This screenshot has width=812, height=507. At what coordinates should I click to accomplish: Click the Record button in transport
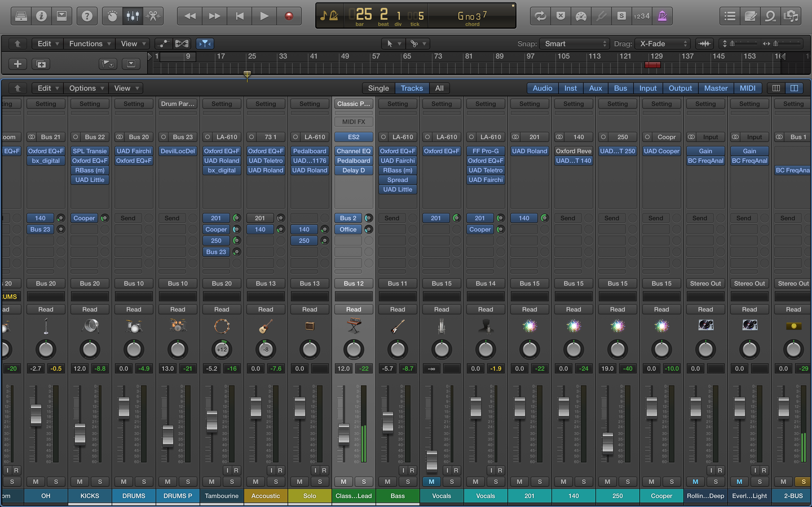(x=288, y=16)
